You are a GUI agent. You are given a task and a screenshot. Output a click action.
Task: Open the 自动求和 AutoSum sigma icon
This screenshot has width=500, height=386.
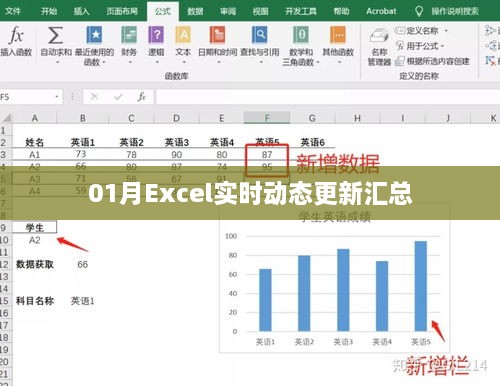55,35
